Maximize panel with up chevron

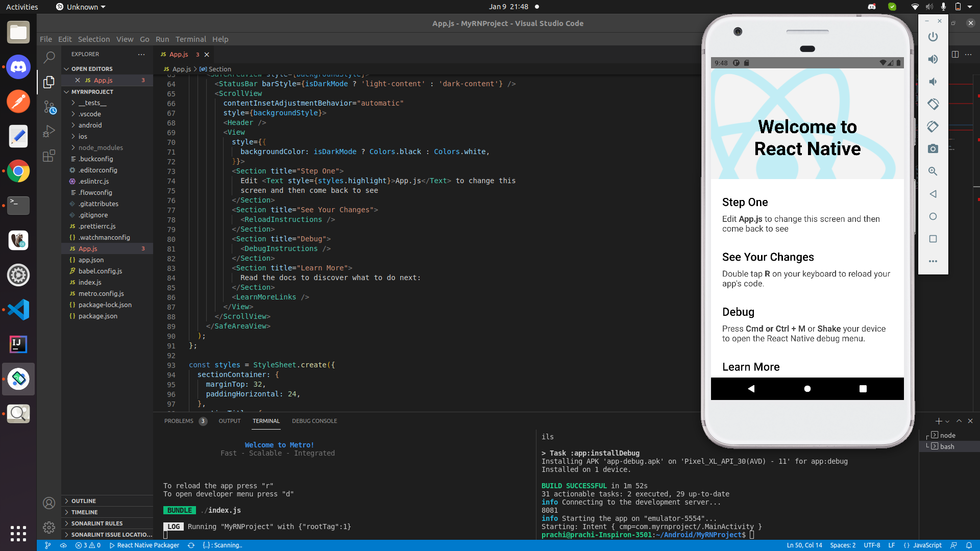click(x=959, y=421)
